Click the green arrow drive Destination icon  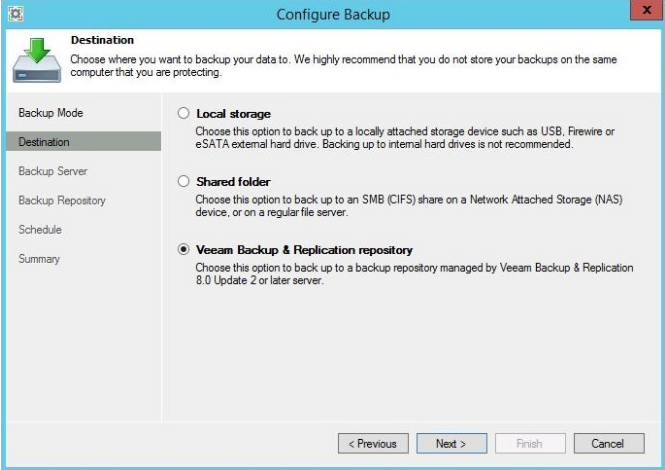37,60
